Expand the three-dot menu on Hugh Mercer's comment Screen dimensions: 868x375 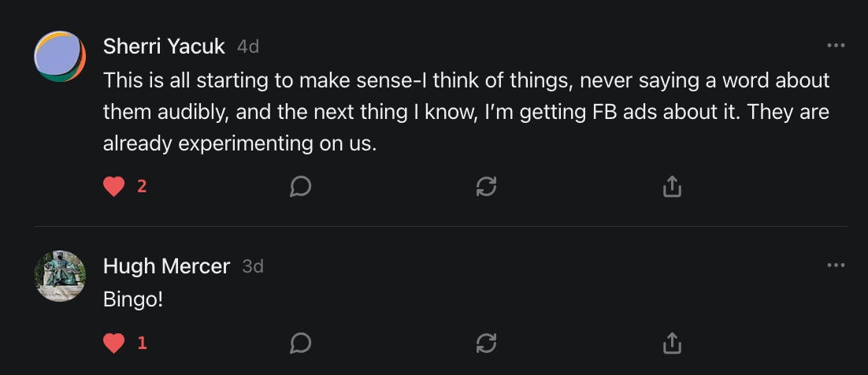(x=836, y=265)
